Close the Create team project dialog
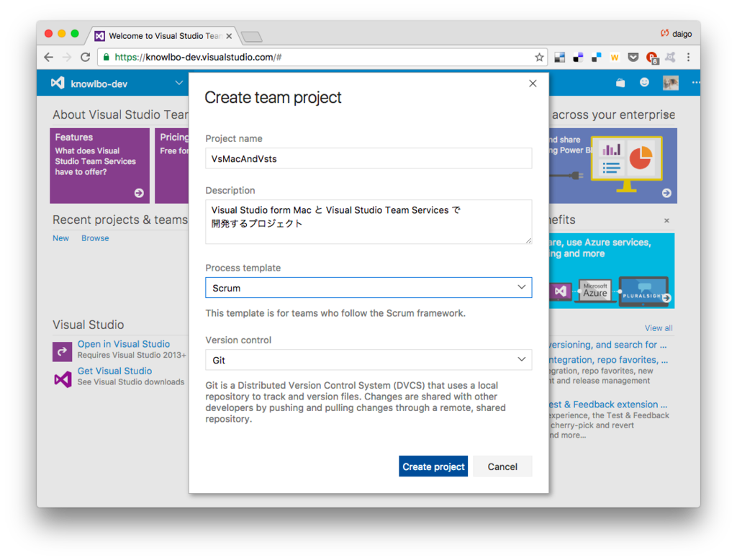 533,83
